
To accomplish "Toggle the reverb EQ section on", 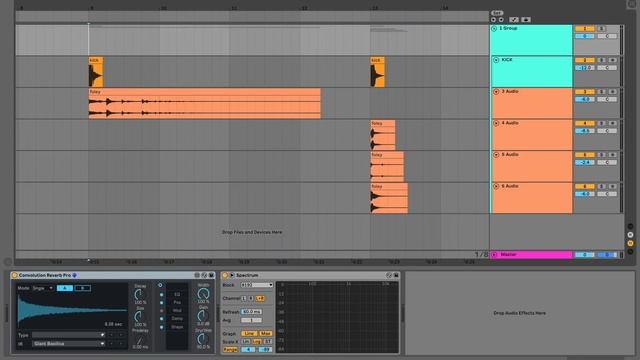I will click(161, 294).
